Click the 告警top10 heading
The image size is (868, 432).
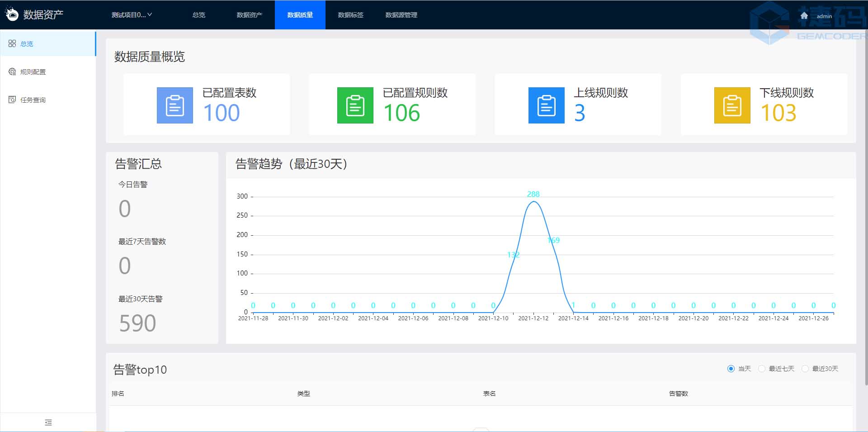pyautogui.click(x=140, y=370)
